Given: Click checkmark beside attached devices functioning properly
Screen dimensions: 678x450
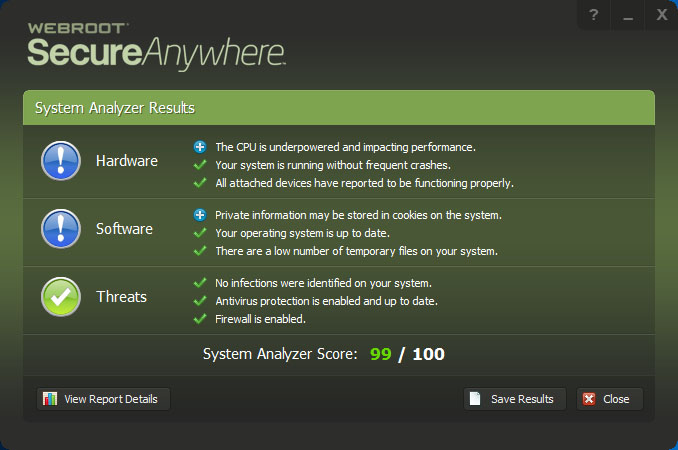Looking at the screenshot, I should (200, 183).
